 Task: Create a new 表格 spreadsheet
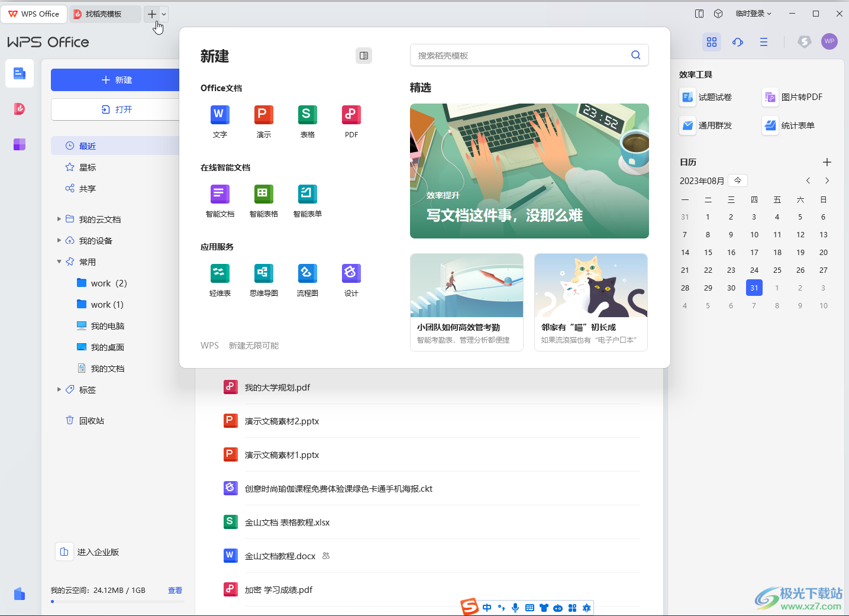[x=307, y=121]
